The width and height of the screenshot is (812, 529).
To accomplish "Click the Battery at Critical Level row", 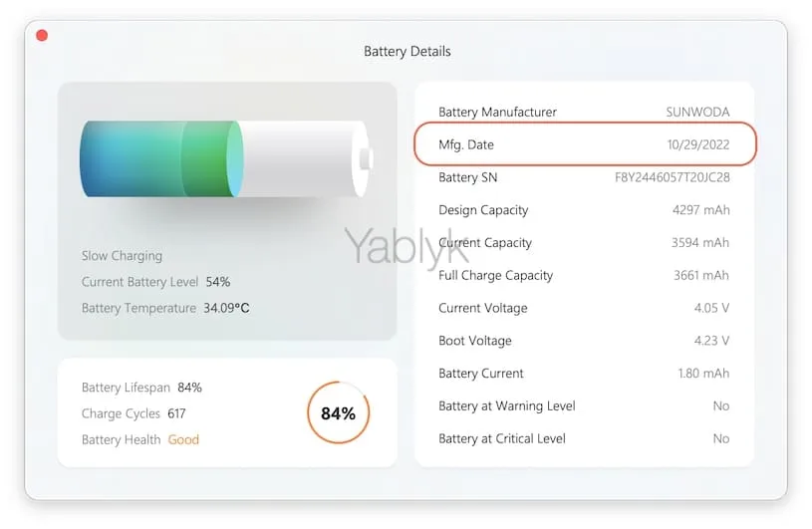I will click(x=584, y=438).
